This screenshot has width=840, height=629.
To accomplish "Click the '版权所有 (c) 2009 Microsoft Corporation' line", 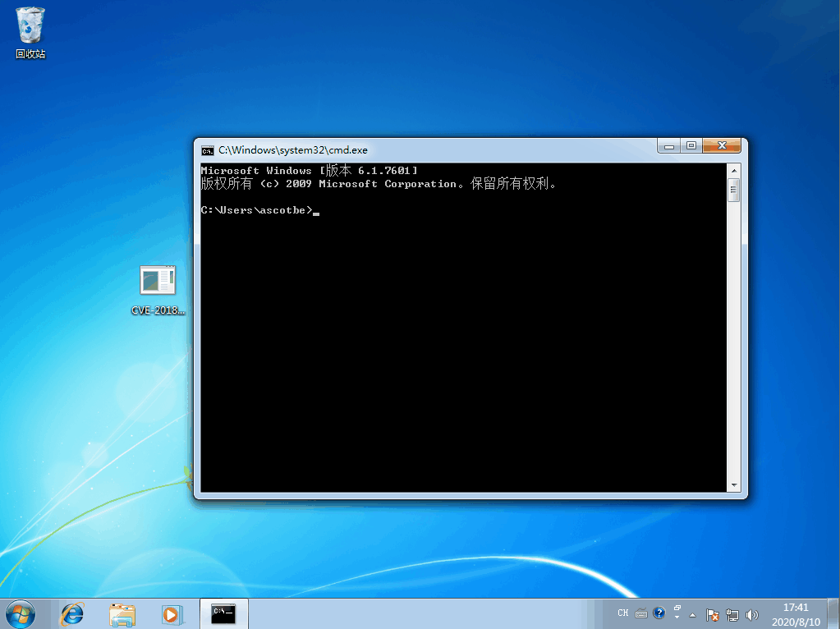I will point(379,184).
